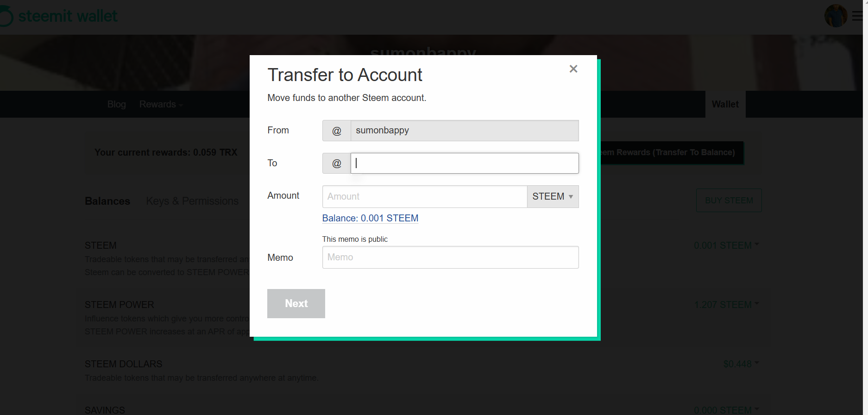This screenshot has height=415, width=868.
Task: Click the From account field
Action: (465, 131)
